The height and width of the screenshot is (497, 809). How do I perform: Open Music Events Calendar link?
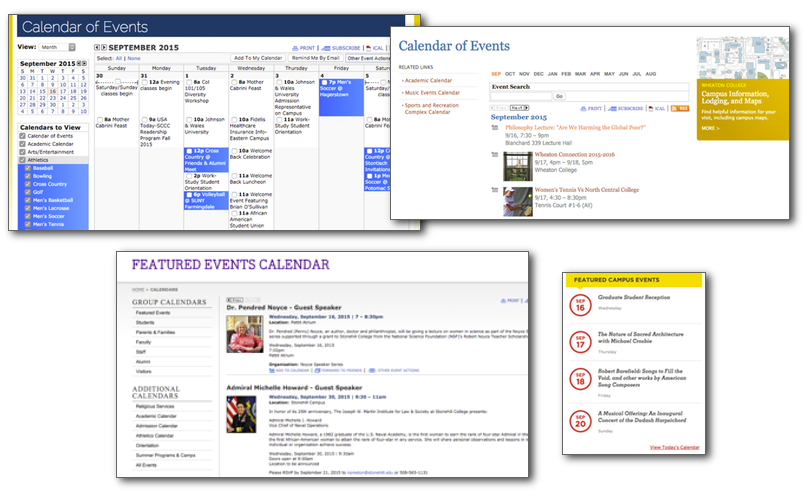(432, 93)
